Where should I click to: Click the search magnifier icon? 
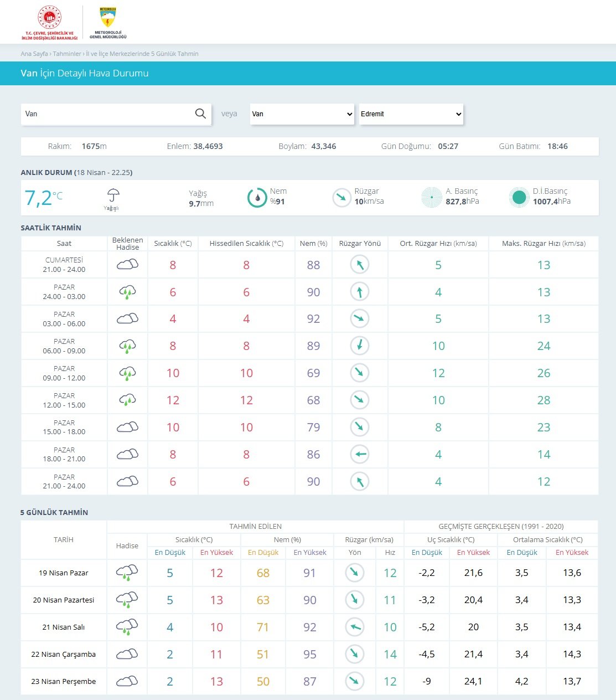tap(200, 114)
